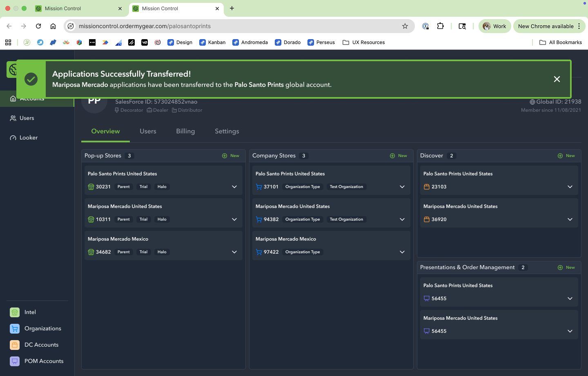This screenshot has width=588, height=376.
Task: Add a New Discover application
Action: tap(566, 156)
